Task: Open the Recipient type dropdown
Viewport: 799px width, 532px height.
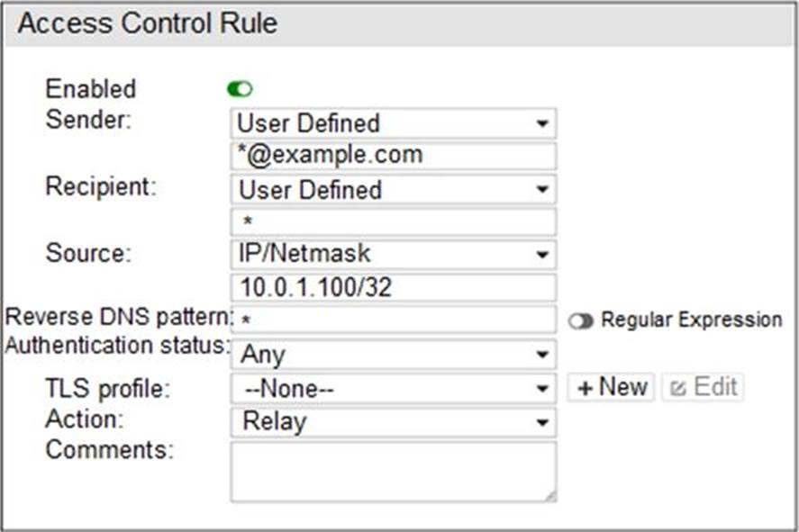Action: [x=393, y=190]
